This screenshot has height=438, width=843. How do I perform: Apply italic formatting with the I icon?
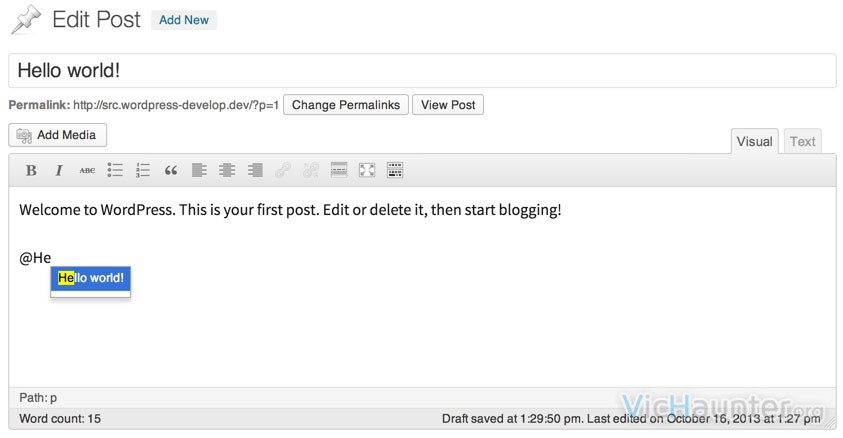tap(59, 170)
